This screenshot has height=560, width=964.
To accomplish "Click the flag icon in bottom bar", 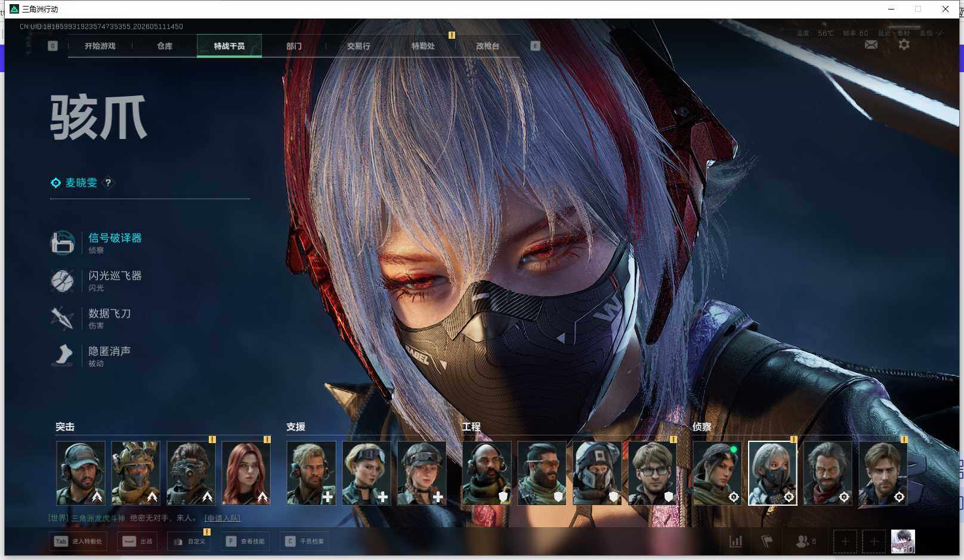I will pyautogui.click(x=767, y=542).
